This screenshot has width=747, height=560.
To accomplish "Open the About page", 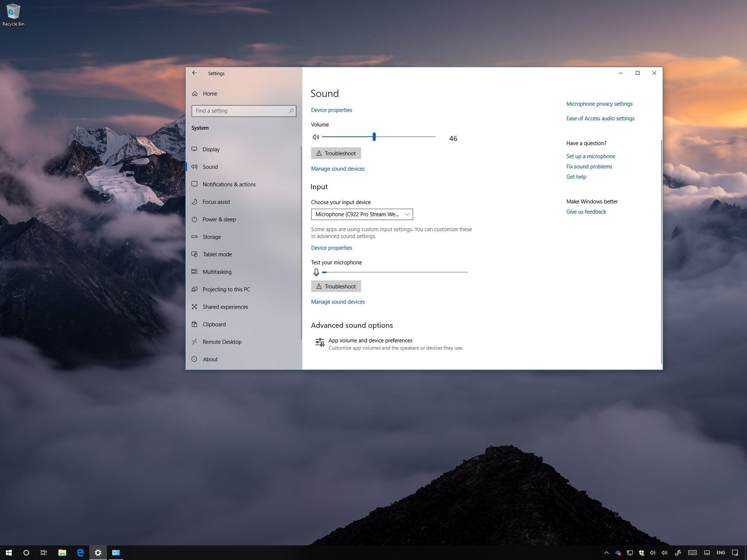I will (x=210, y=359).
